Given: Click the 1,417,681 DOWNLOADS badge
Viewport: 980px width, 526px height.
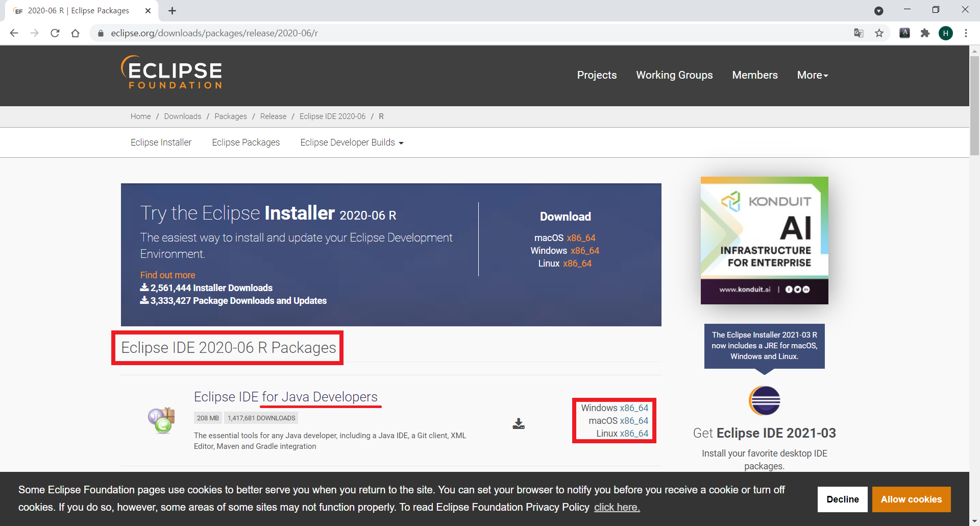Looking at the screenshot, I should (x=261, y=418).
